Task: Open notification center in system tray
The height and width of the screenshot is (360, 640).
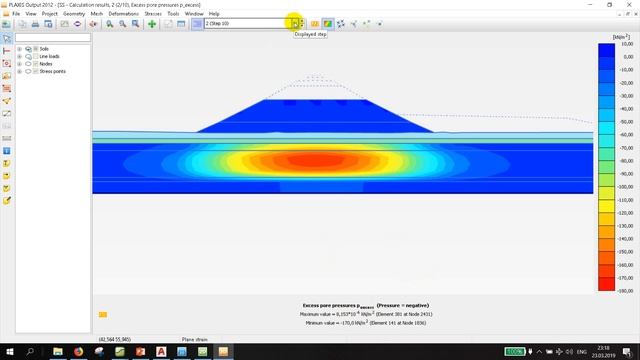Action: 627,351
